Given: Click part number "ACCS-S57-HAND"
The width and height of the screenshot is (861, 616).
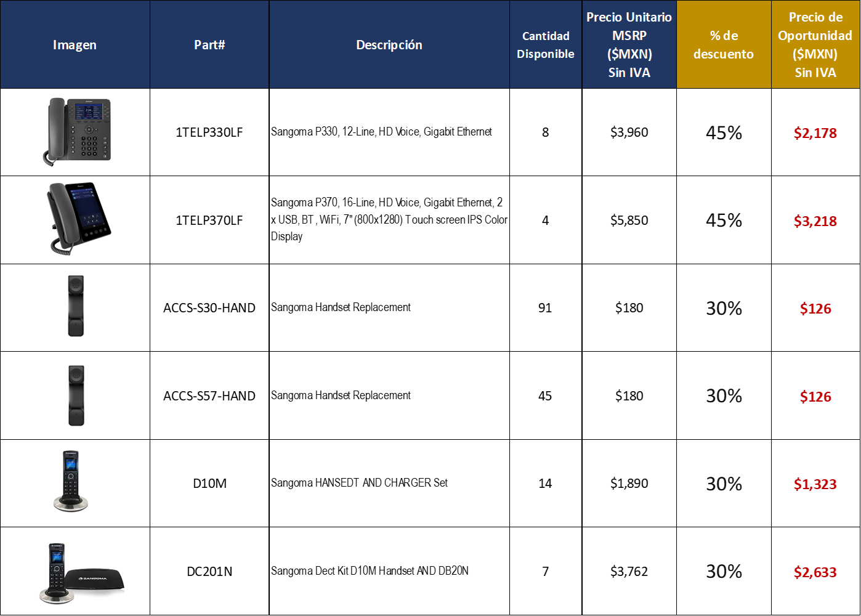Looking at the screenshot, I should (209, 396).
